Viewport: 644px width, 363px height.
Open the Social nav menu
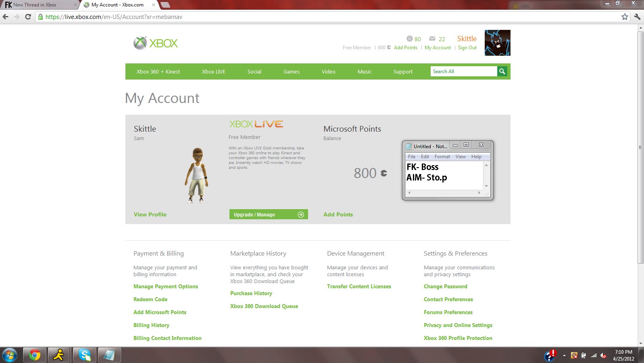point(254,71)
